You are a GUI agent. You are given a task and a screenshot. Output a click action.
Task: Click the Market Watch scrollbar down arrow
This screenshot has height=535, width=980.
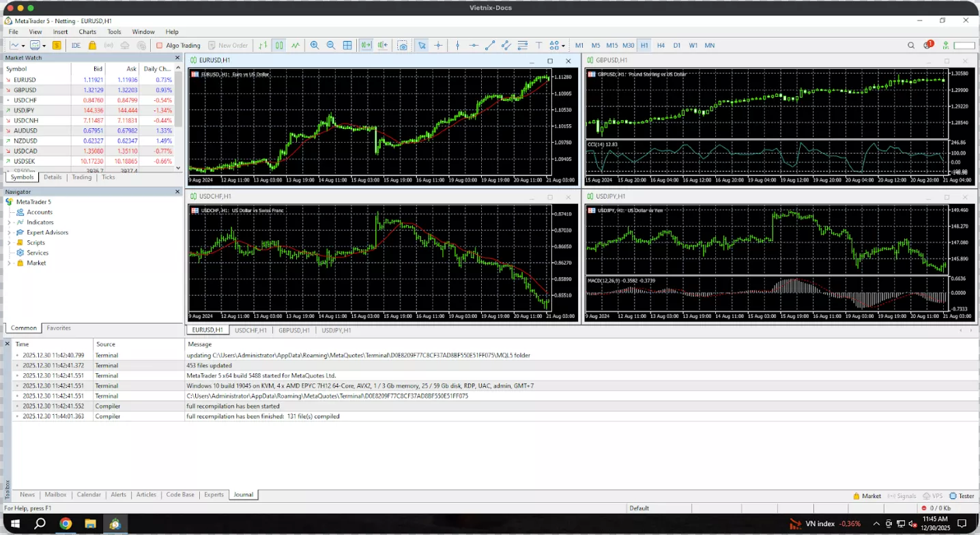coord(178,168)
